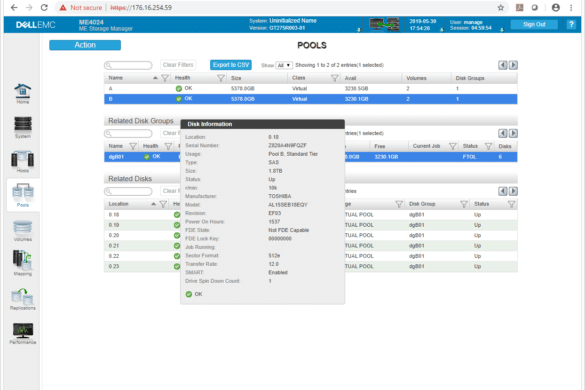Click the system health enclosure icon in banner
Viewport: 585px width, 390px height.
(384, 24)
